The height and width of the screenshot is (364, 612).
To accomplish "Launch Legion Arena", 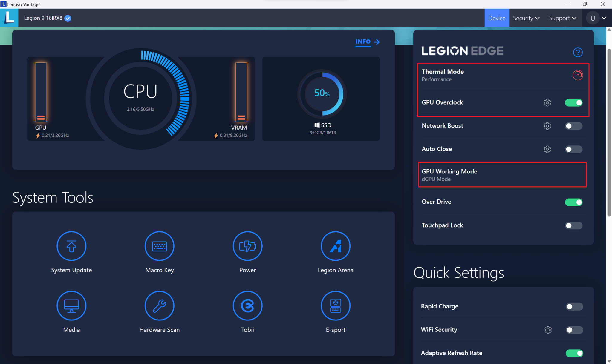I will 335,246.
